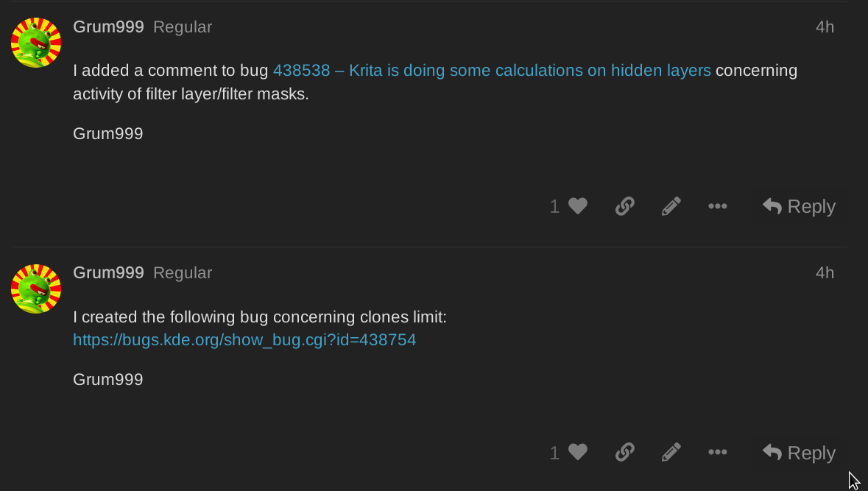Click the 4h timestamp of second post

click(x=825, y=273)
